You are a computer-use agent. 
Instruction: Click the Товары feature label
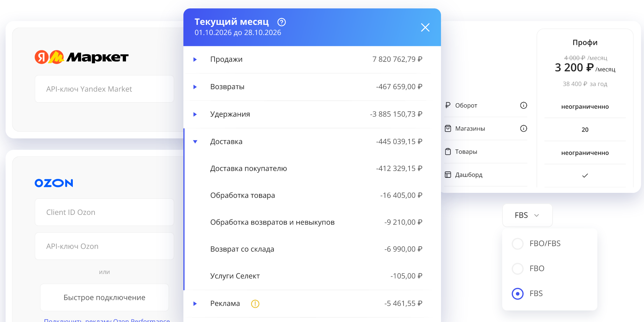pyautogui.click(x=466, y=152)
